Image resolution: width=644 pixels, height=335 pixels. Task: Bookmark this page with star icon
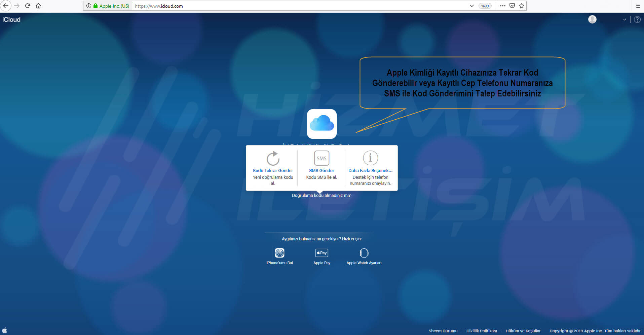tap(522, 6)
